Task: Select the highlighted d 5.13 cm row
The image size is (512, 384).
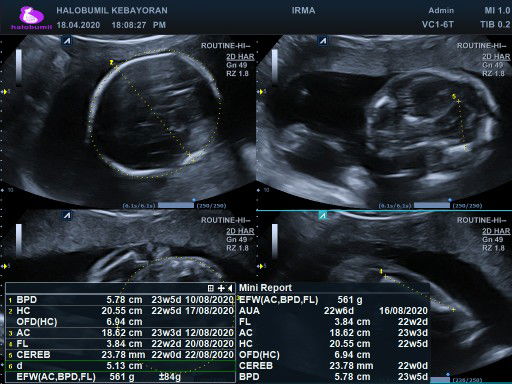Action: point(120,366)
